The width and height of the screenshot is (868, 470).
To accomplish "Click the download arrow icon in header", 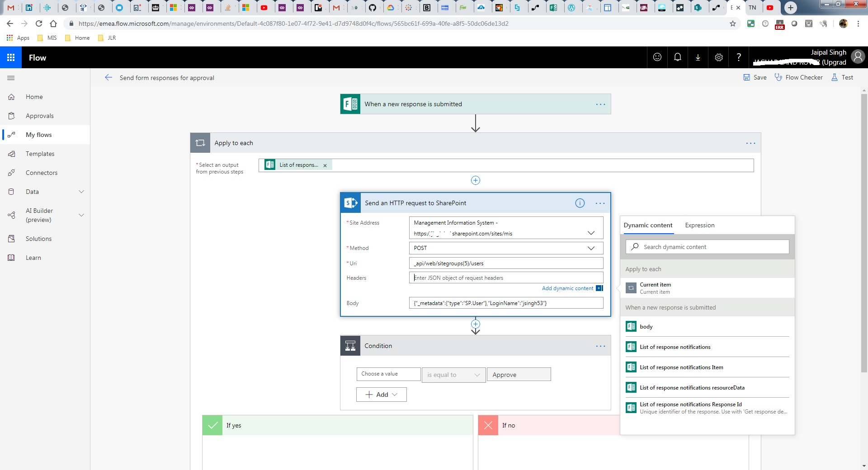I will pyautogui.click(x=698, y=57).
